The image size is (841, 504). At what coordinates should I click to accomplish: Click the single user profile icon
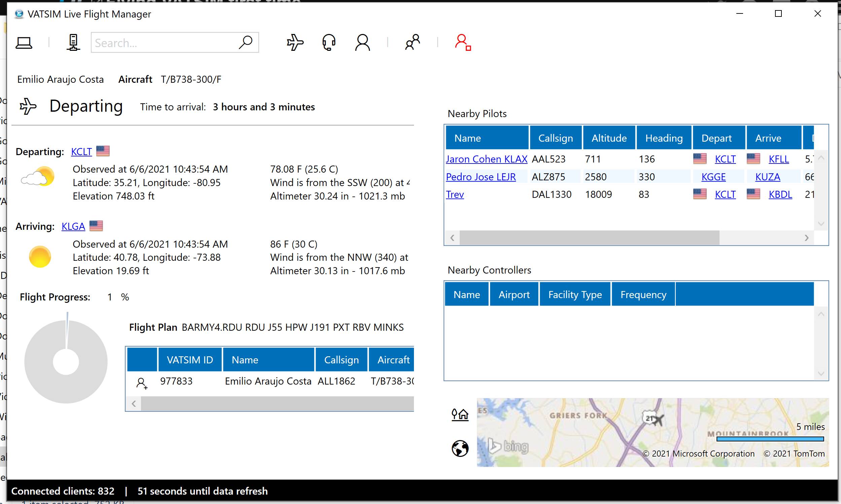pyautogui.click(x=362, y=43)
